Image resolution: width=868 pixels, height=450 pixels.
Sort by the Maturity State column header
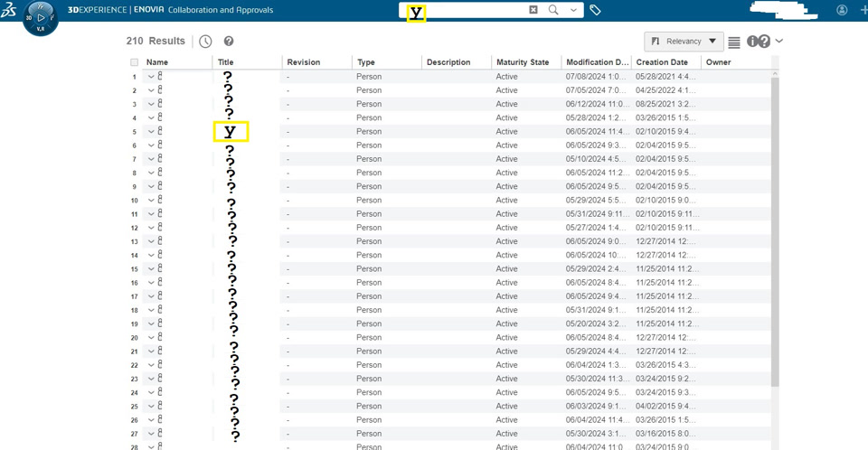pos(523,62)
